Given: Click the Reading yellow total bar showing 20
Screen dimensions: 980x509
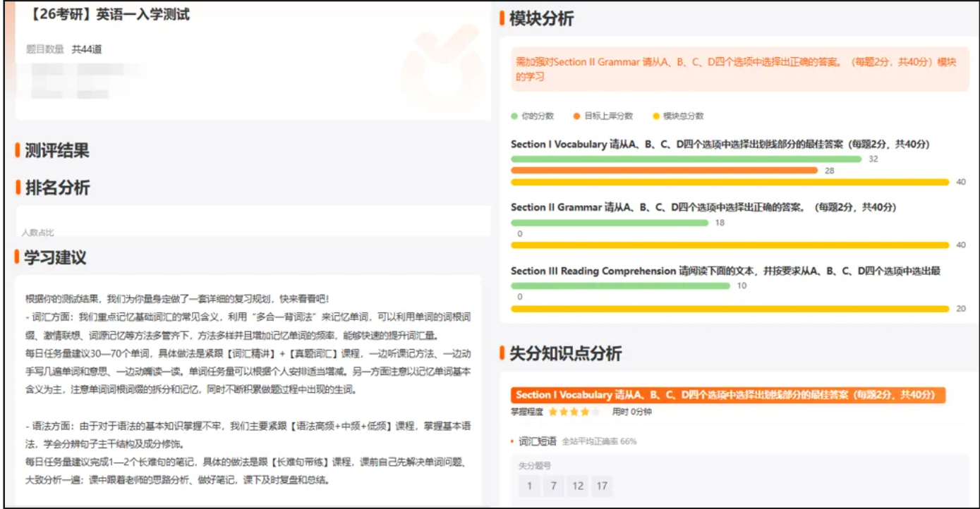Looking at the screenshot, I should [x=730, y=309].
